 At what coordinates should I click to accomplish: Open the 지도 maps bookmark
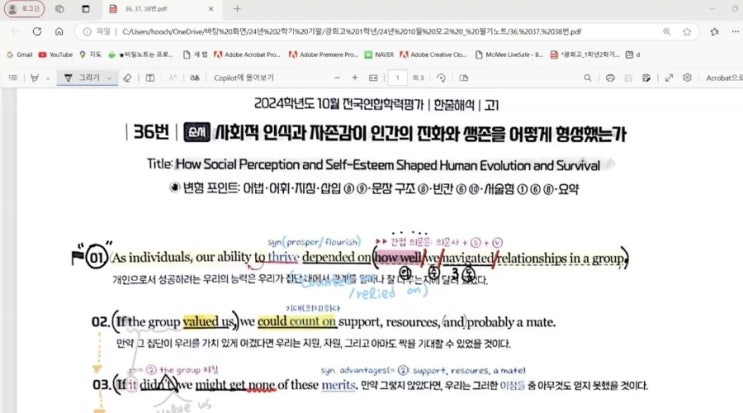[x=91, y=54]
